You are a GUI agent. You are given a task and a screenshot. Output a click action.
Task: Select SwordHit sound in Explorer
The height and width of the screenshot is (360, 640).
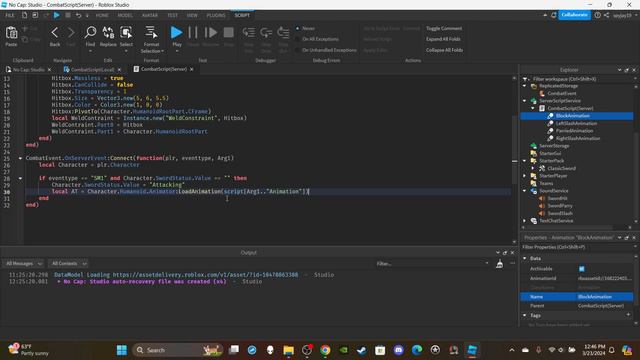557,198
